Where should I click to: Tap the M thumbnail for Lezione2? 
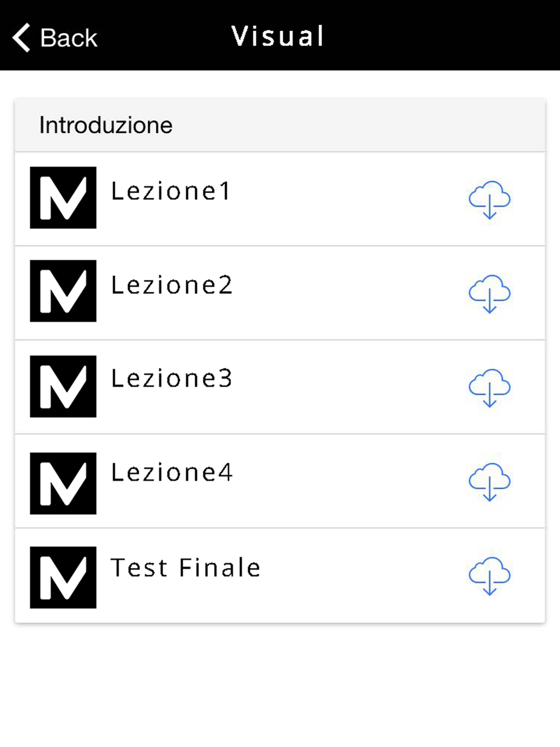pos(63,291)
